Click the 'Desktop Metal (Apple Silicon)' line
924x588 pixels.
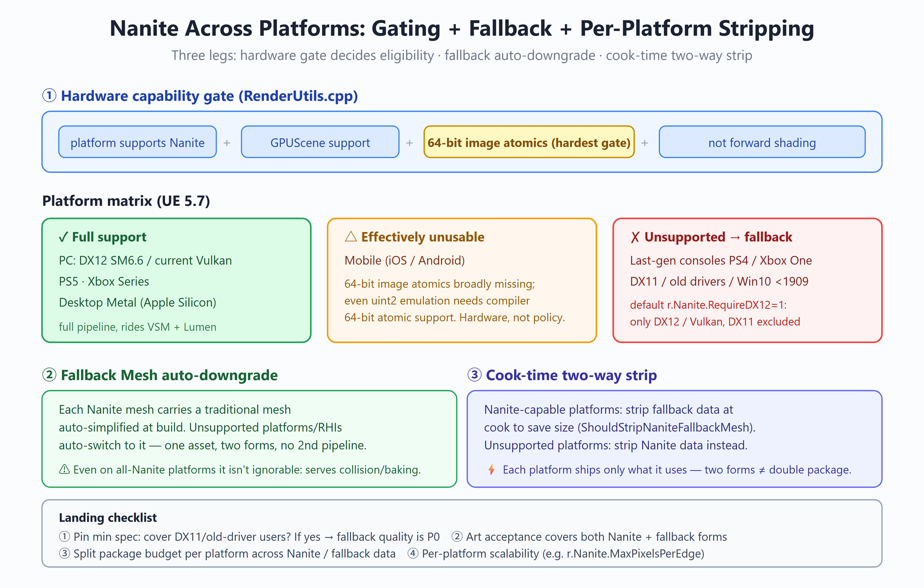(x=137, y=302)
